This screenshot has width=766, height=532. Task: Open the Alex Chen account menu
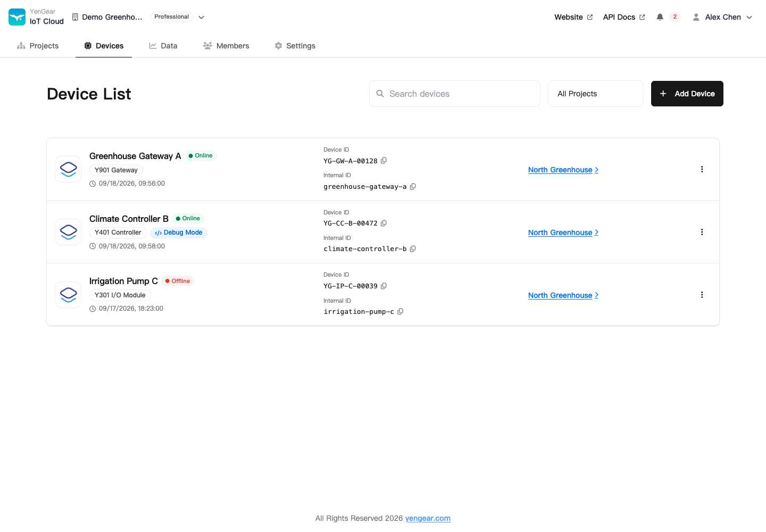click(722, 17)
